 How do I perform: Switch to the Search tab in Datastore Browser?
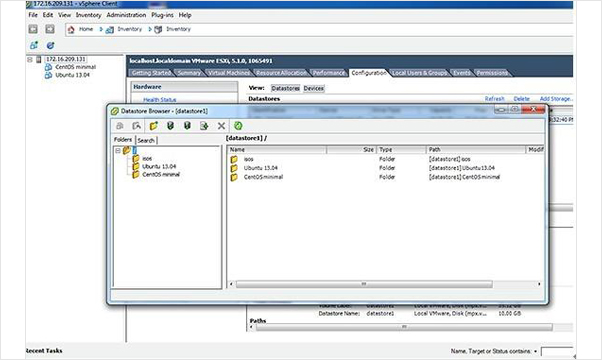pyautogui.click(x=146, y=140)
